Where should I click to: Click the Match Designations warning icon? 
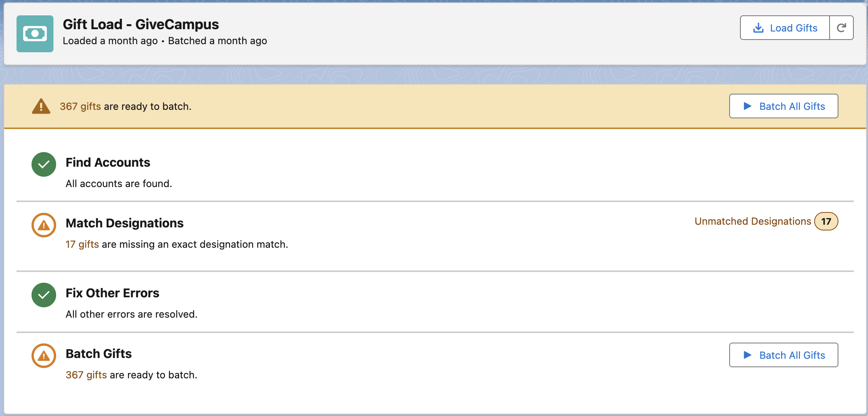[44, 225]
